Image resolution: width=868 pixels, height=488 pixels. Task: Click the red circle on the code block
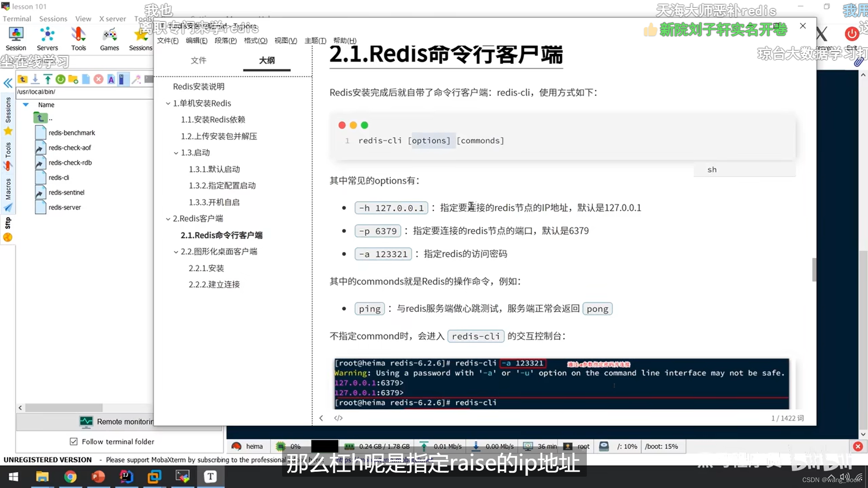342,125
